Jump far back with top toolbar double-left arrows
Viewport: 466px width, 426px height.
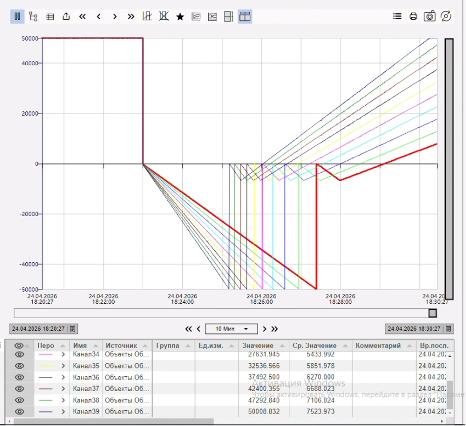(x=82, y=16)
